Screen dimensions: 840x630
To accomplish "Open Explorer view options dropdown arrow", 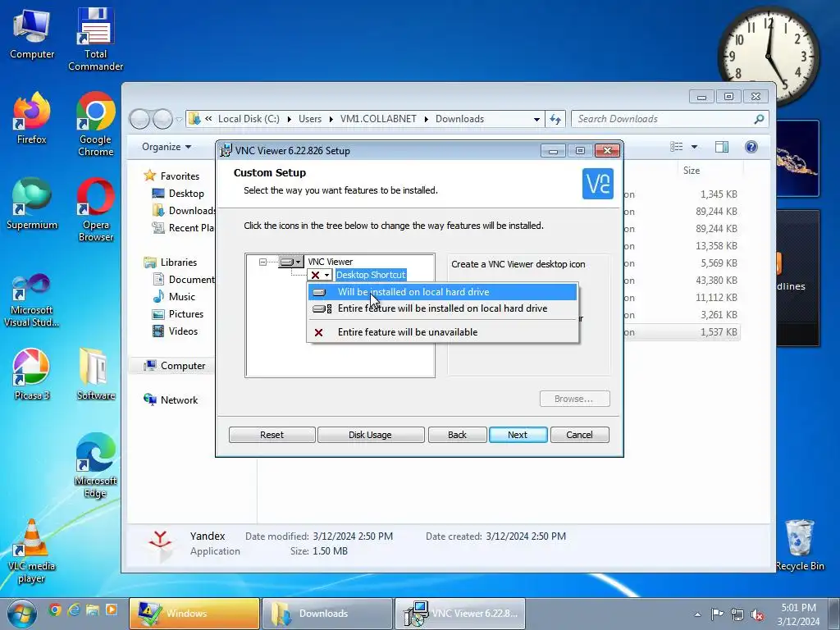I will [x=694, y=147].
